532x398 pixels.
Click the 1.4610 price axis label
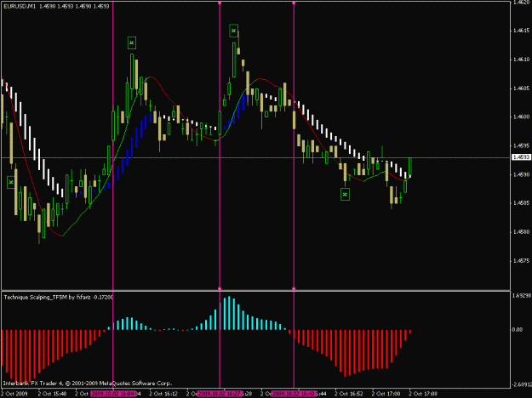tap(521, 60)
